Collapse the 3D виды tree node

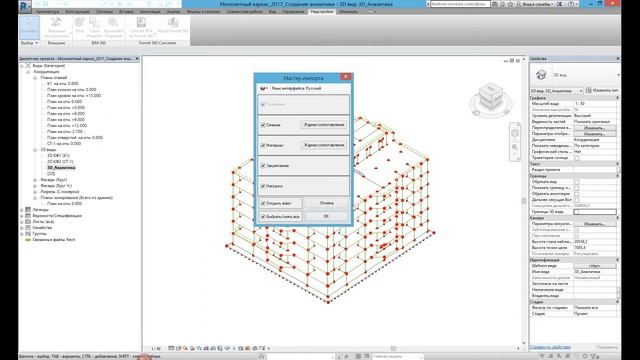[x=35, y=150]
